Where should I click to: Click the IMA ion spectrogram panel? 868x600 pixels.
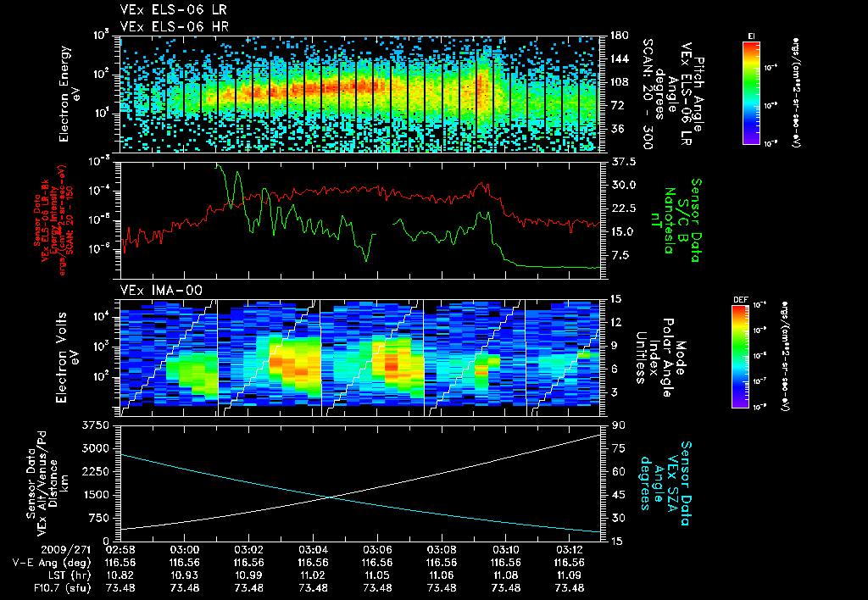click(x=360, y=358)
